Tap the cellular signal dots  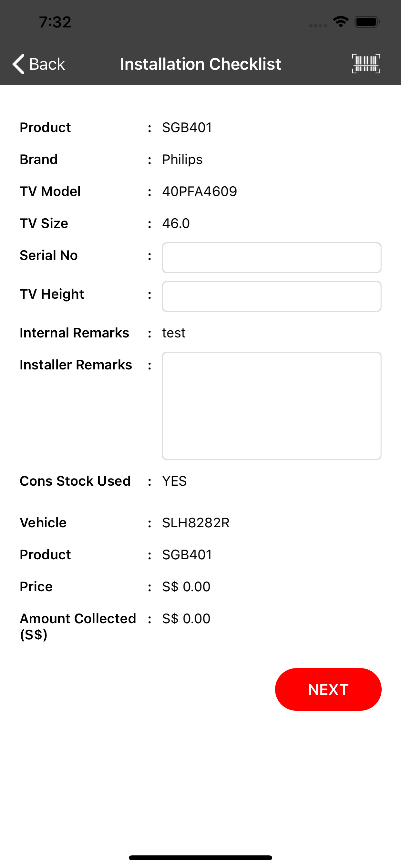[318, 26]
